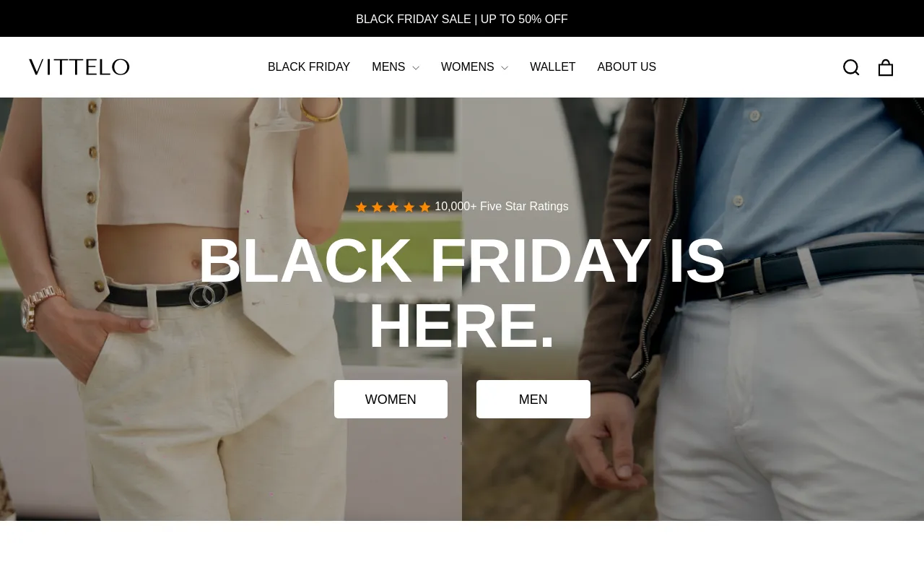Expand the WOMENS dropdown chevron

pyautogui.click(x=505, y=68)
